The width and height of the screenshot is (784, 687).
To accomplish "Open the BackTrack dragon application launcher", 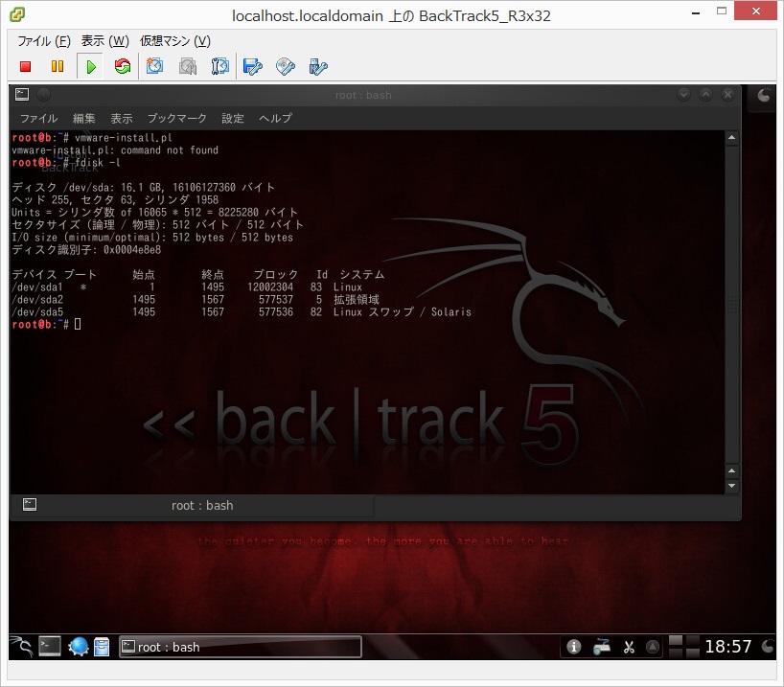I will [21, 647].
